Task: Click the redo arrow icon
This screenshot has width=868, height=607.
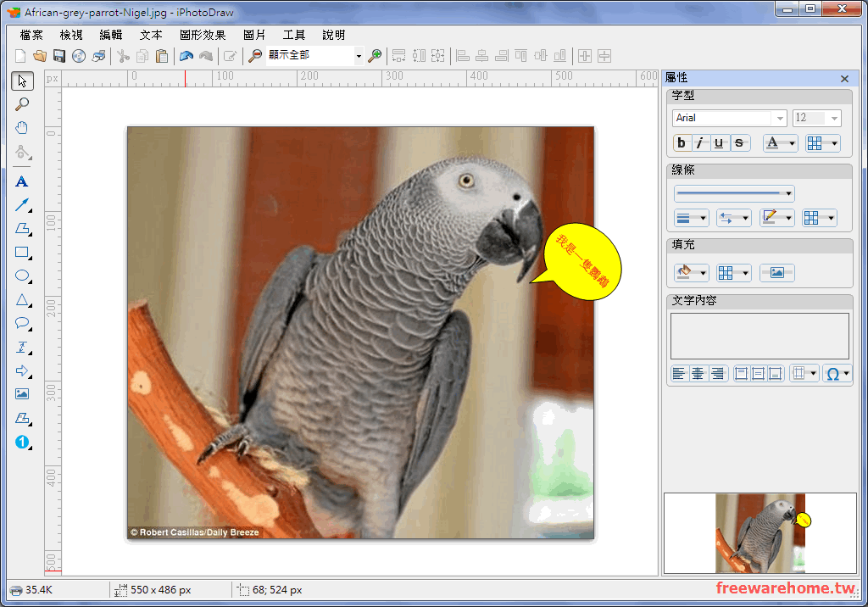Action: 206,56
